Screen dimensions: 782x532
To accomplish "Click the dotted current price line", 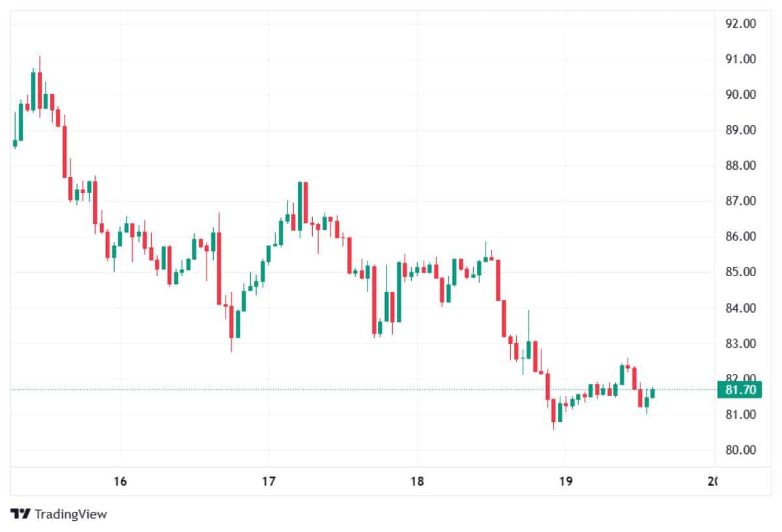I will (x=326, y=389).
